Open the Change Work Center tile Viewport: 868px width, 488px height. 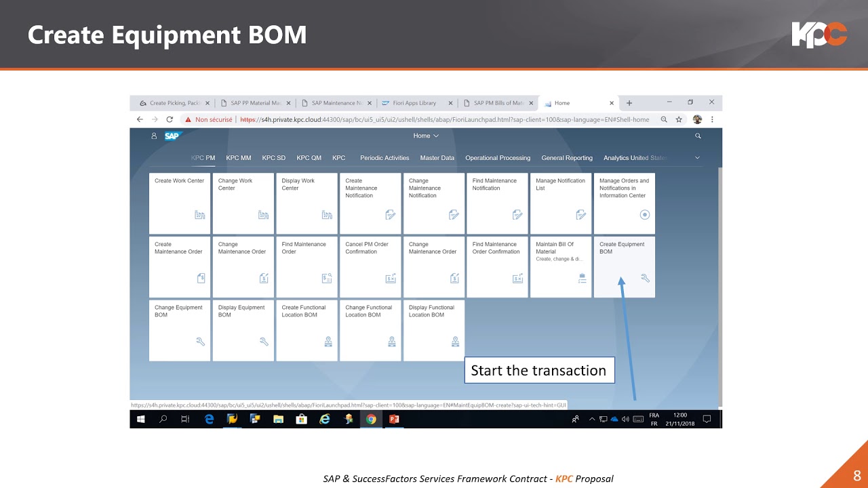click(243, 203)
